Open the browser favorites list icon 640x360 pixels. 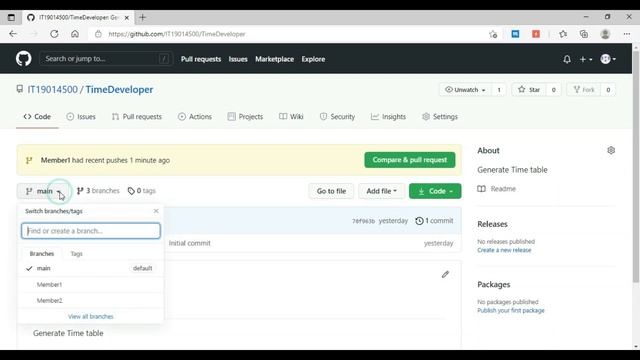(x=563, y=34)
